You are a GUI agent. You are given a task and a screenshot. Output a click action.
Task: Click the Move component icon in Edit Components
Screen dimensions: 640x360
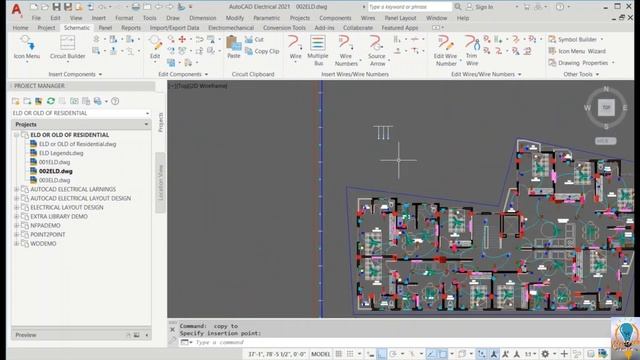click(182, 40)
